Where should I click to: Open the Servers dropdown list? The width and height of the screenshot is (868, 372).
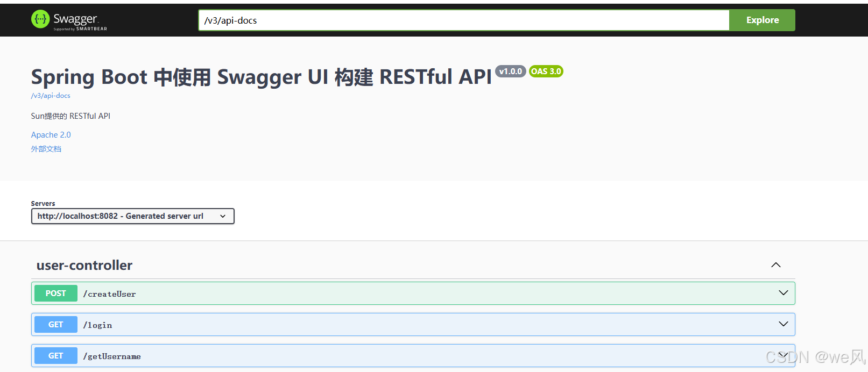pos(132,216)
